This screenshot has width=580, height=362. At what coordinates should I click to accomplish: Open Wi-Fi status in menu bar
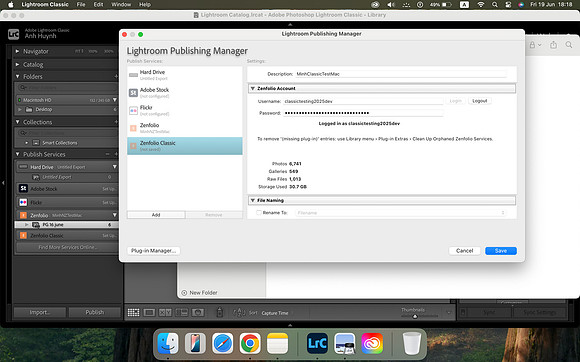coord(480,4)
